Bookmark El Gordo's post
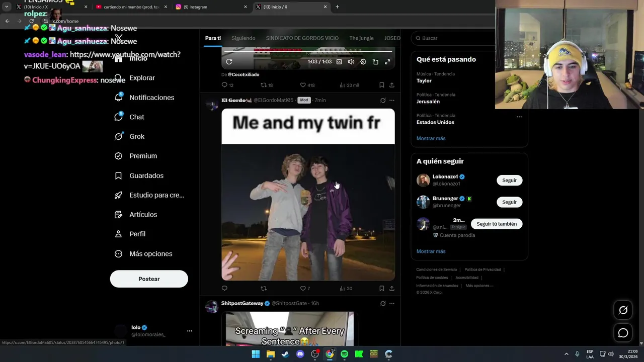 pos(382,288)
